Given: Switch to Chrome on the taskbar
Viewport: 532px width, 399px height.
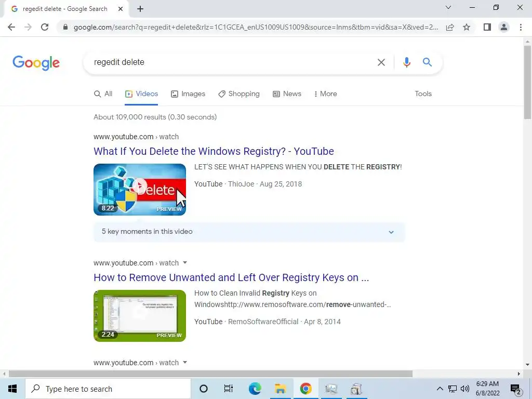Looking at the screenshot, I should (x=305, y=389).
